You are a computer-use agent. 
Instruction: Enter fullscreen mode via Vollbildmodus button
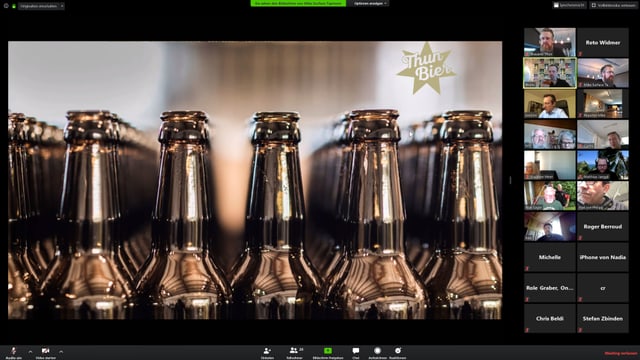tap(613, 5)
